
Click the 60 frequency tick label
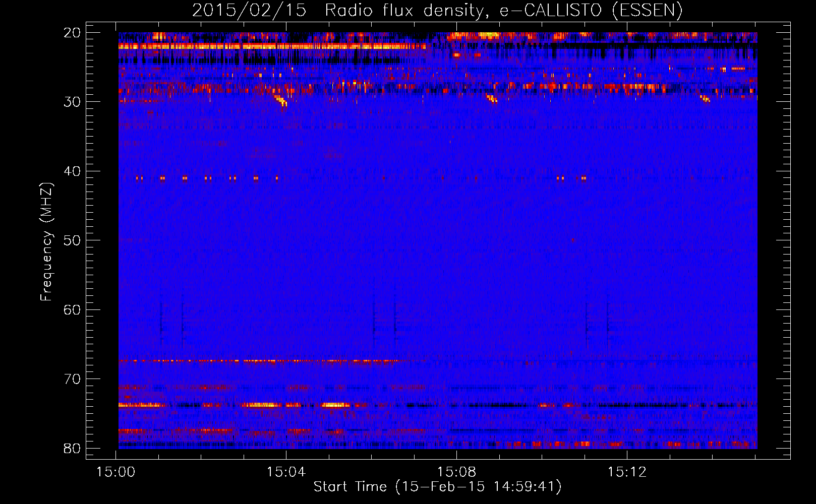pos(72,309)
